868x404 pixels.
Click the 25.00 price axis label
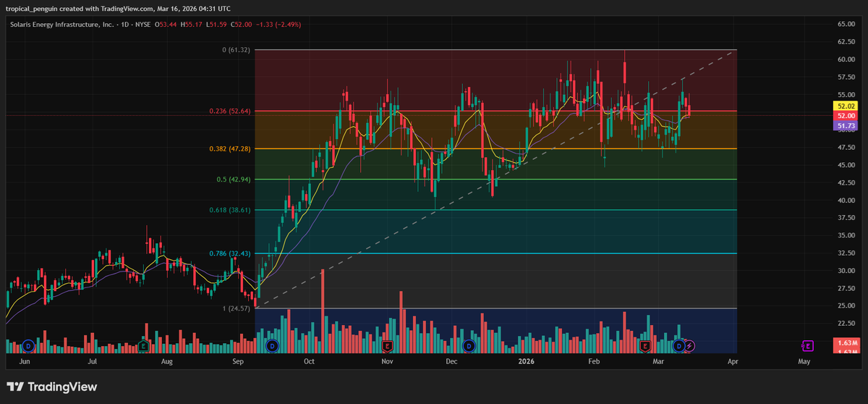point(846,306)
